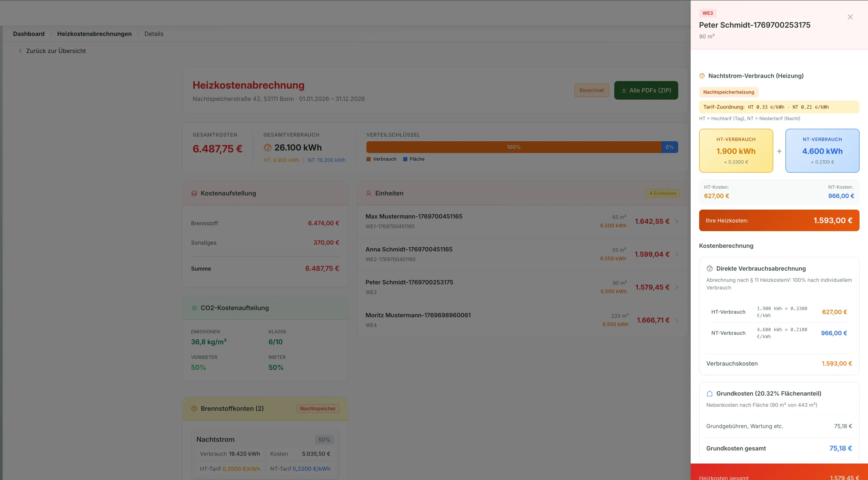Click the Kostenaufstellung panel icon

pyautogui.click(x=194, y=193)
